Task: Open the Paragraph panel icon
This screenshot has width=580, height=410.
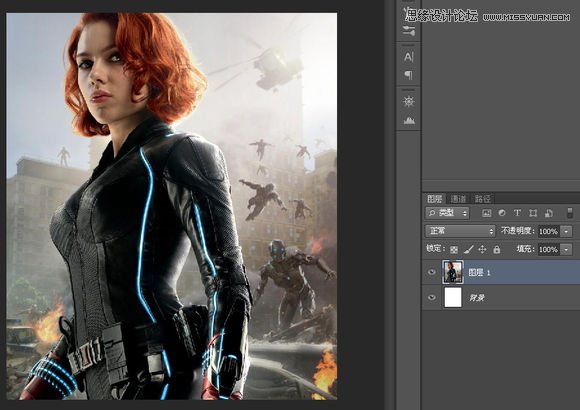Action: pos(409,75)
